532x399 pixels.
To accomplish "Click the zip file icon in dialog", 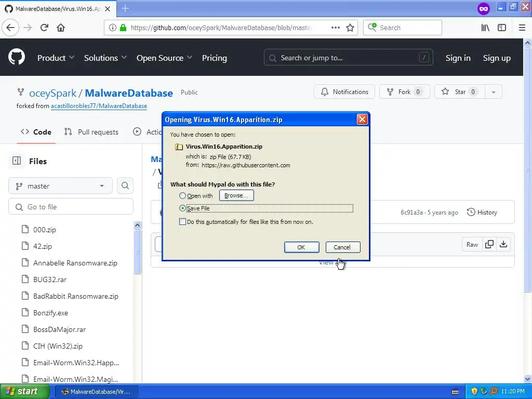I will coord(179,147).
